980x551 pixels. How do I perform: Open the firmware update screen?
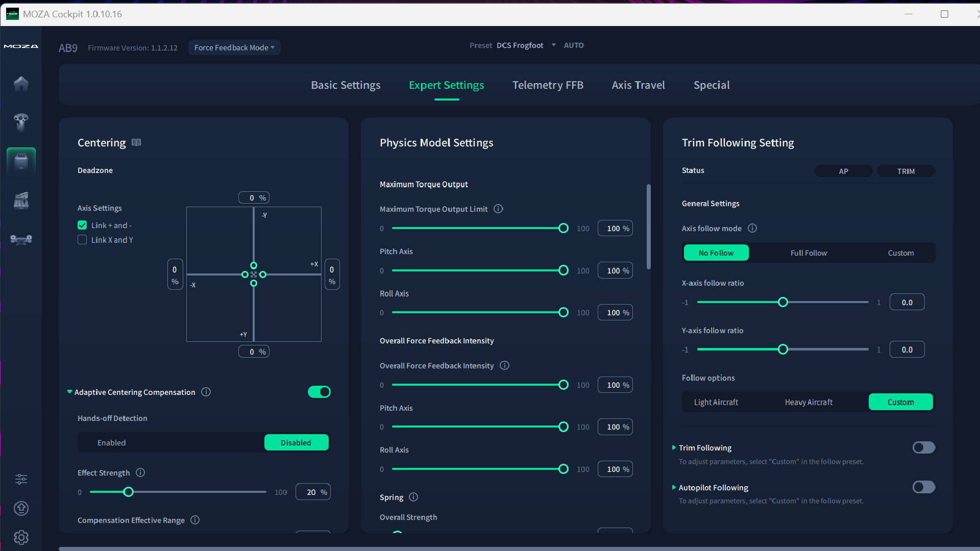pos(21,508)
